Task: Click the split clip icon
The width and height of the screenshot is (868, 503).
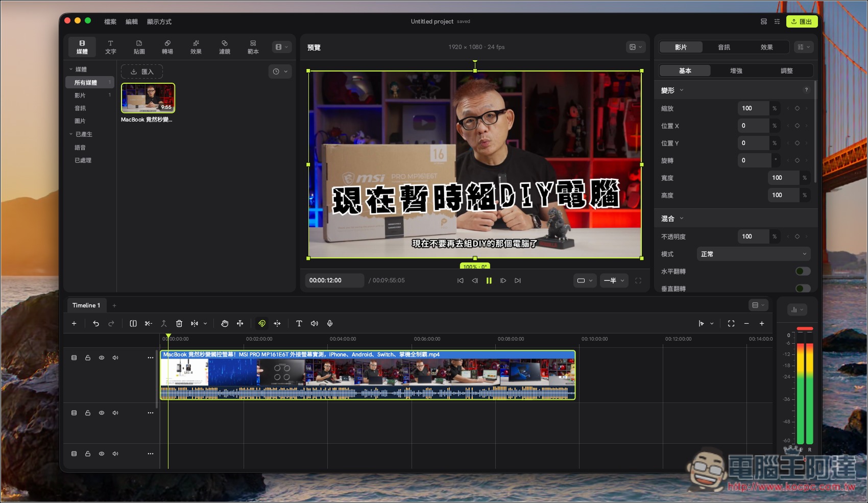Action: [133, 323]
